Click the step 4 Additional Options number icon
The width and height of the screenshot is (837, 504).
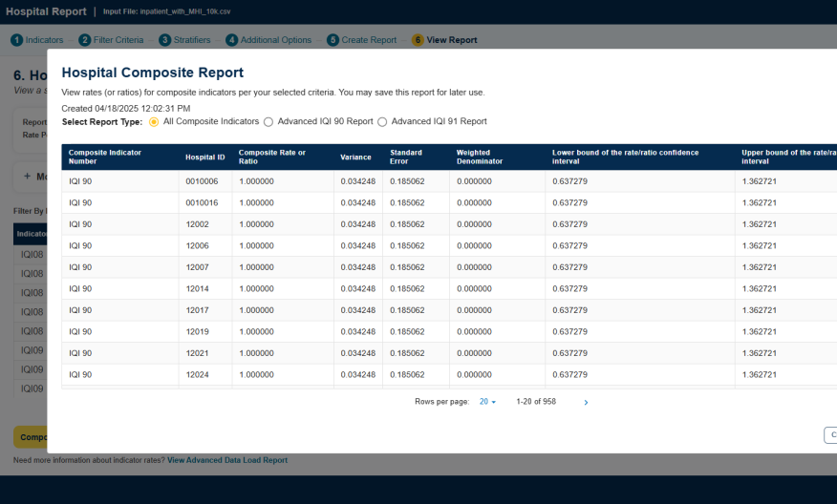tap(232, 40)
